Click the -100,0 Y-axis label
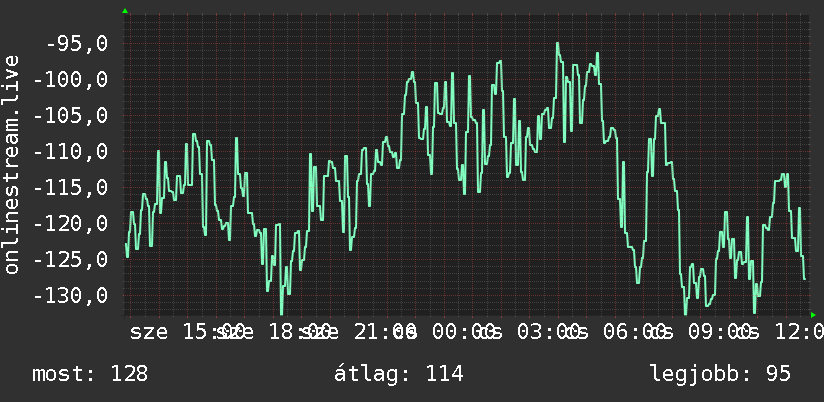Image resolution: width=824 pixels, height=402 pixels. [70, 80]
